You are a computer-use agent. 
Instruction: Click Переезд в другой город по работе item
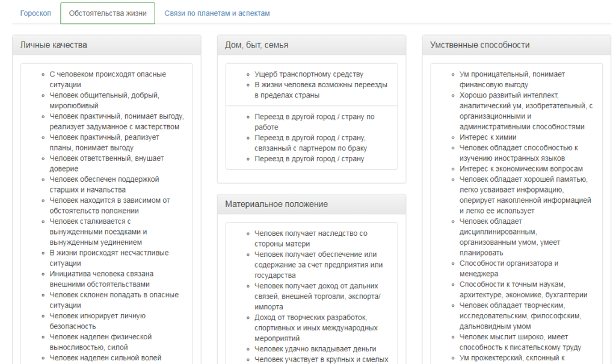[x=314, y=122]
